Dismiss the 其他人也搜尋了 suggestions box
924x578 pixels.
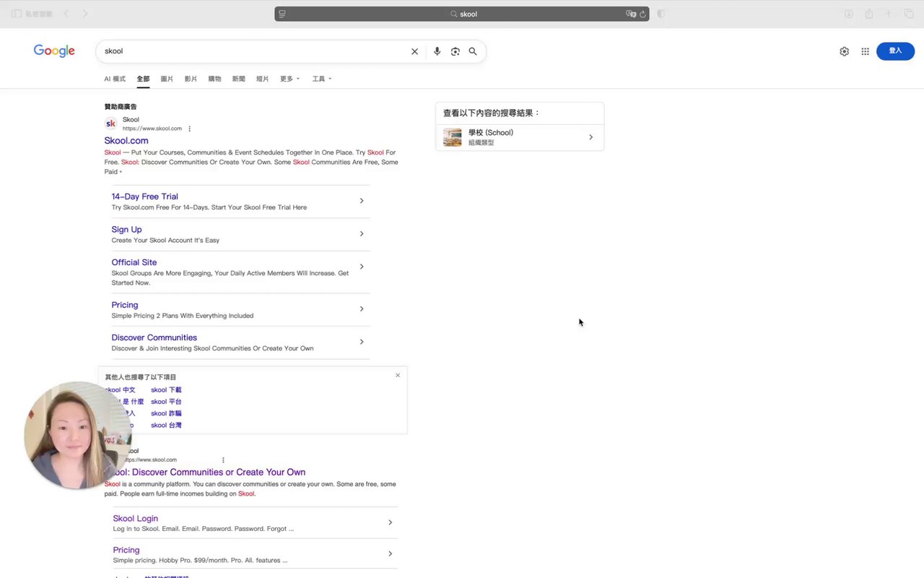(x=398, y=375)
